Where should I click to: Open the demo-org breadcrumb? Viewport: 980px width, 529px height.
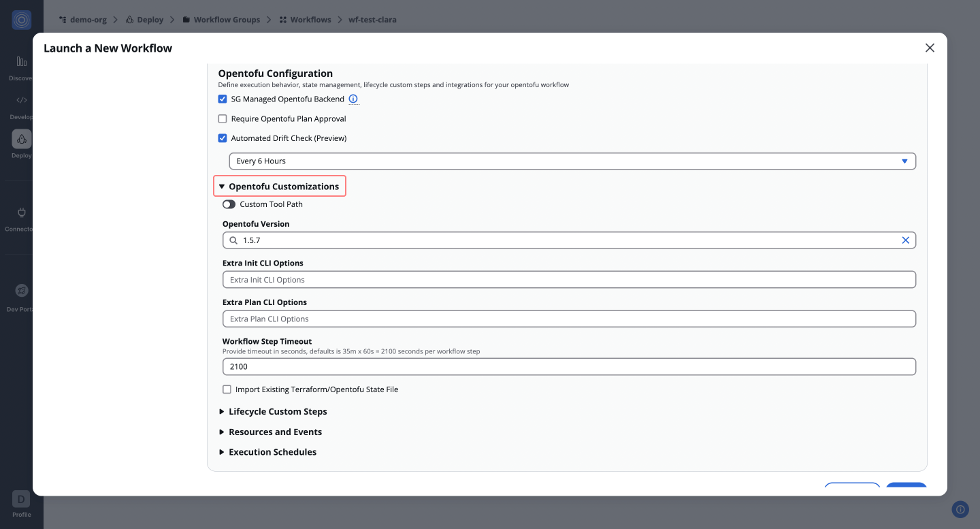82,20
